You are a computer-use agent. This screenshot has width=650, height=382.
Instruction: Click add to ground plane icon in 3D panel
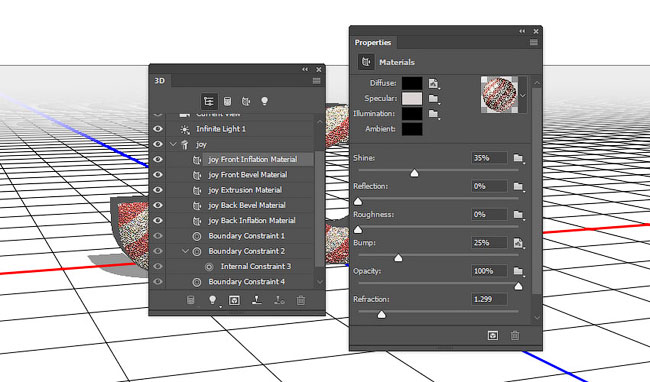point(257,300)
